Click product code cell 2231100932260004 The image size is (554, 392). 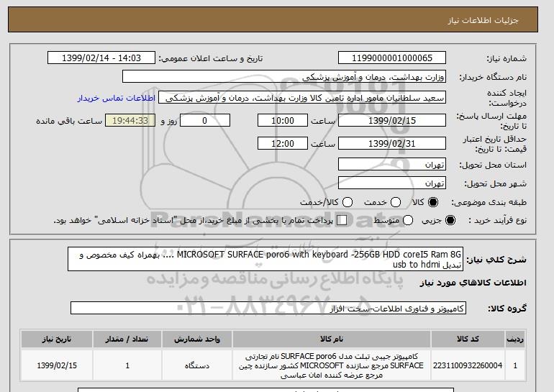(468, 365)
